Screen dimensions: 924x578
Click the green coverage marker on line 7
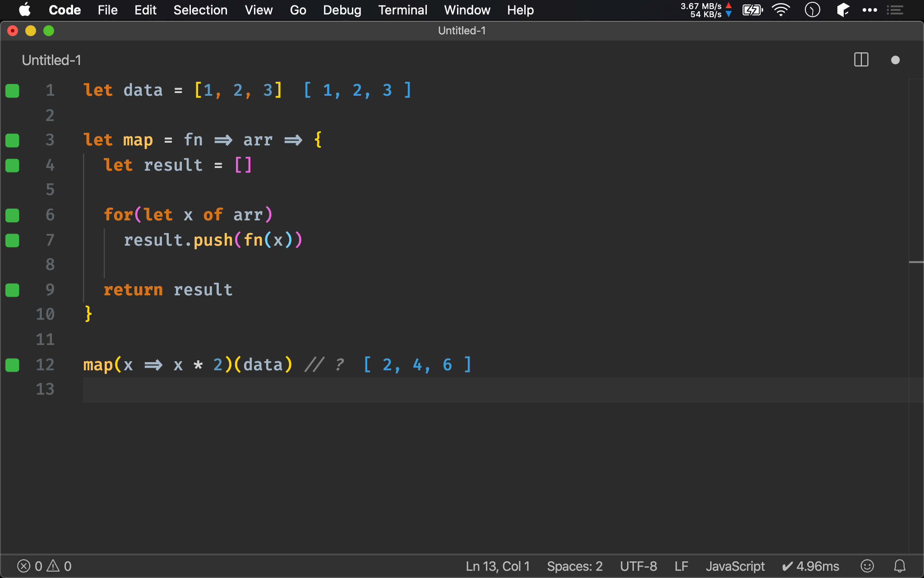tap(12, 241)
